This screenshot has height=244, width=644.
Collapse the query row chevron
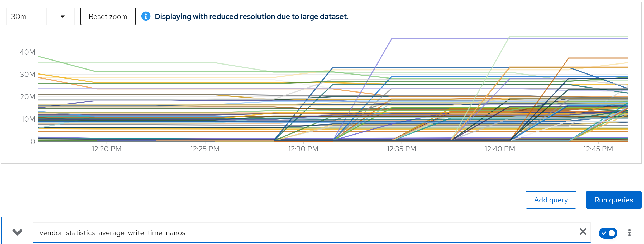[x=17, y=232]
